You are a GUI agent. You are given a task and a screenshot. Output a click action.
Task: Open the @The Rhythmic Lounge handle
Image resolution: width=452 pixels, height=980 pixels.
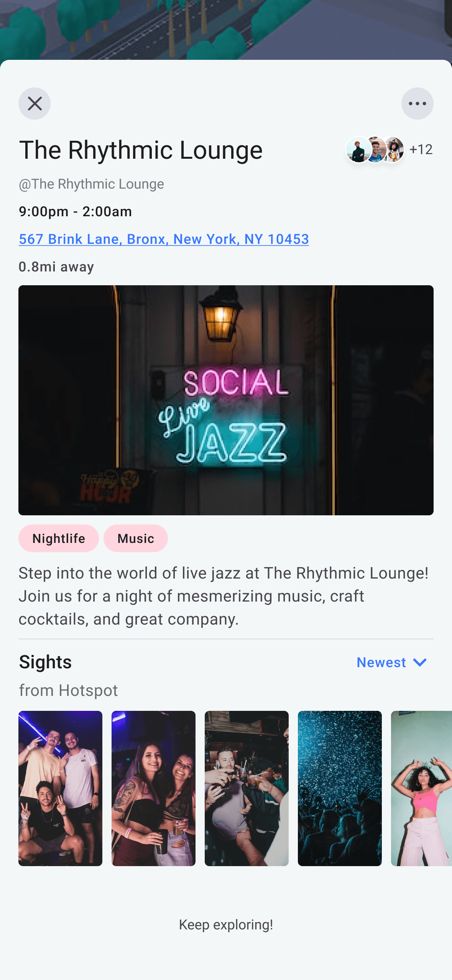[91, 184]
